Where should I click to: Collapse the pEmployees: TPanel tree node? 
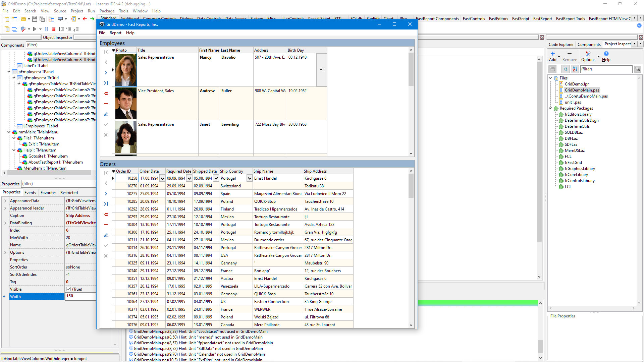9,72
